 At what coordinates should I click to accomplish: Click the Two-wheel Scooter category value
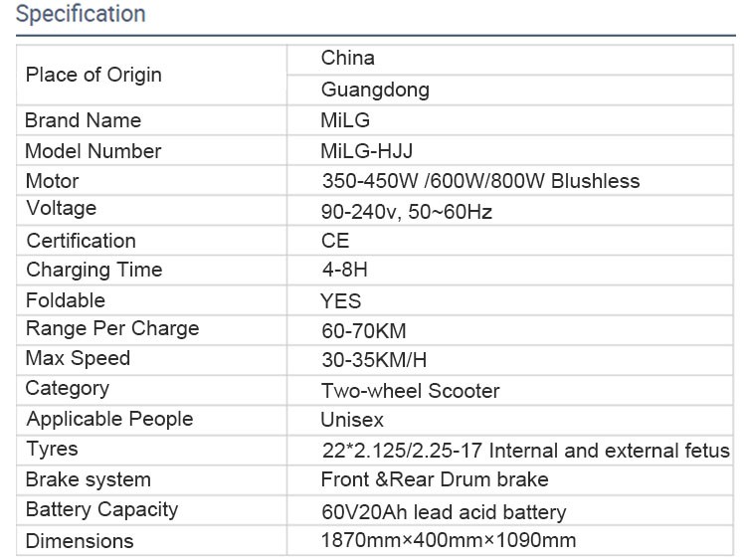pyautogui.click(x=410, y=390)
